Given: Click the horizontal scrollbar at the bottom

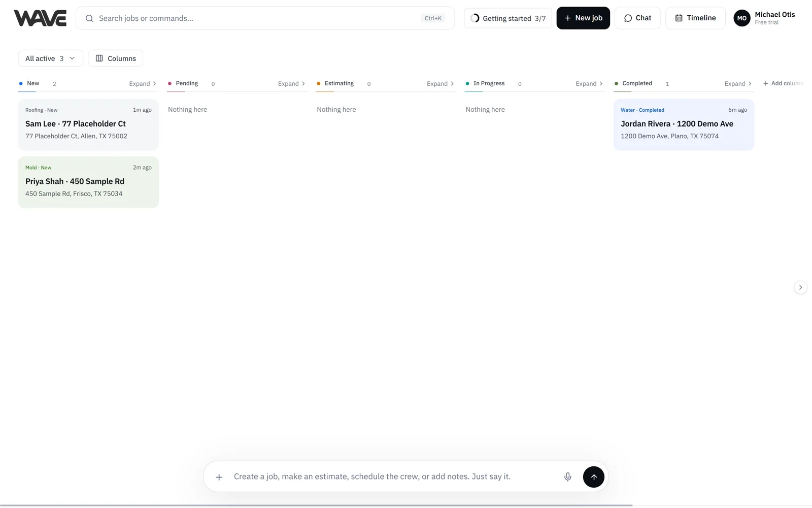Looking at the screenshot, I should click(x=316, y=505).
